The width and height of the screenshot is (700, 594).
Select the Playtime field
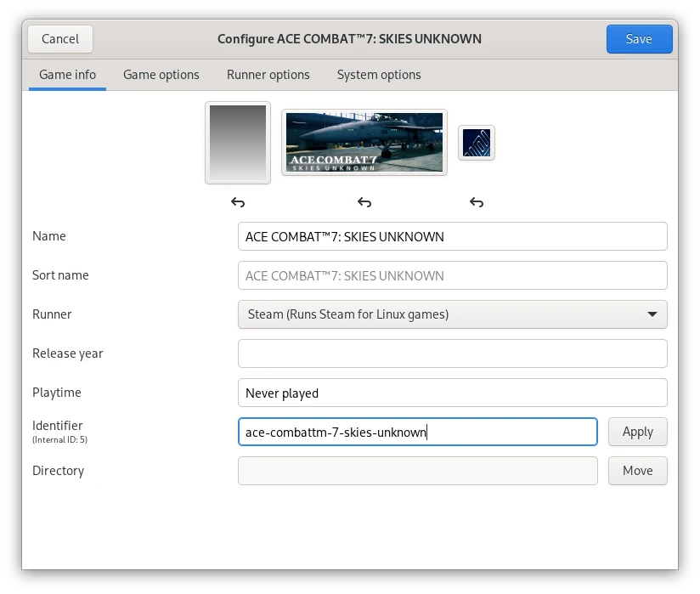(x=452, y=393)
